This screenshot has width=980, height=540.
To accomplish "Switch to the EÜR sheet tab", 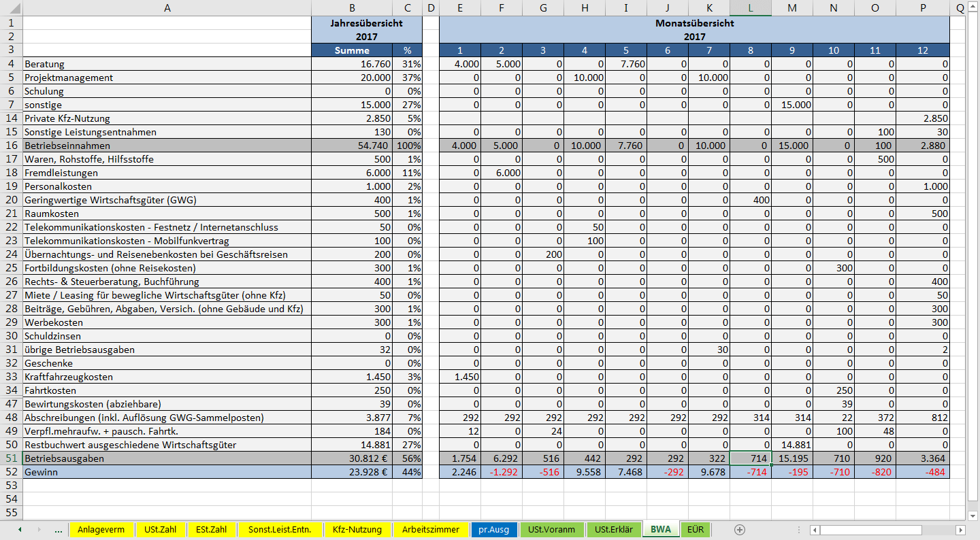I will pyautogui.click(x=696, y=530).
